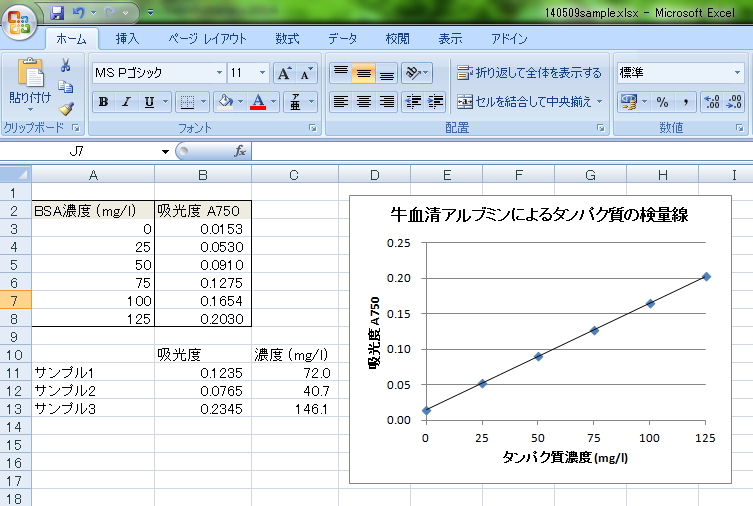Click 折り返して全体を表示する wrap text button
Screen dimensions: 753x506
coord(529,73)
